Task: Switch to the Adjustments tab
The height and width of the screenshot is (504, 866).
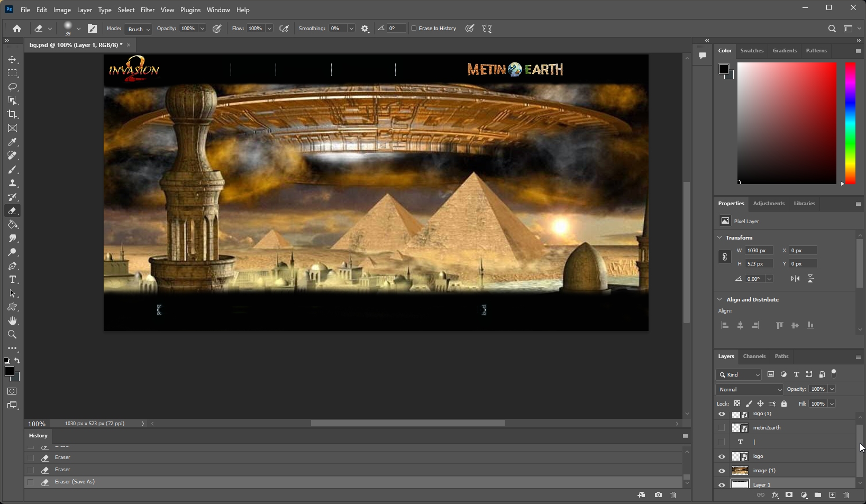Action: [769, 204]
